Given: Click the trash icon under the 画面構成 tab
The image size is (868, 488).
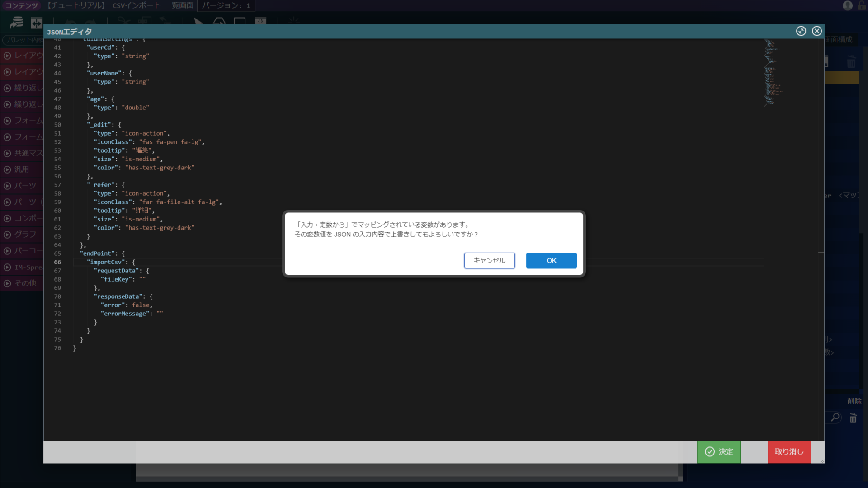Looking at the screenshot, I should (851, 62).
